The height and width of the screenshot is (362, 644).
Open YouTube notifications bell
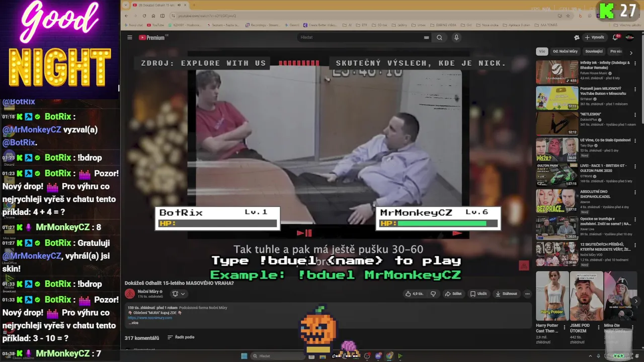click(x=615, y=38)
